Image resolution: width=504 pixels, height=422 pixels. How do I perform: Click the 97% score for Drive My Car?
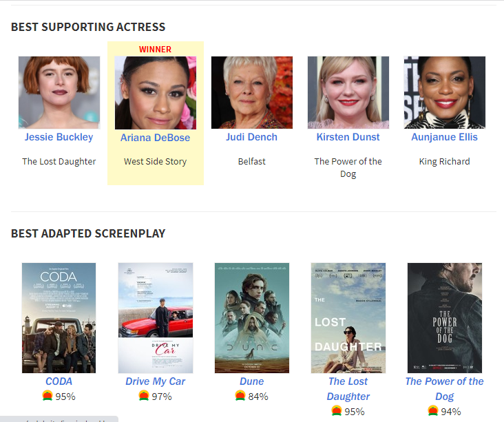(x=162, y=397)
